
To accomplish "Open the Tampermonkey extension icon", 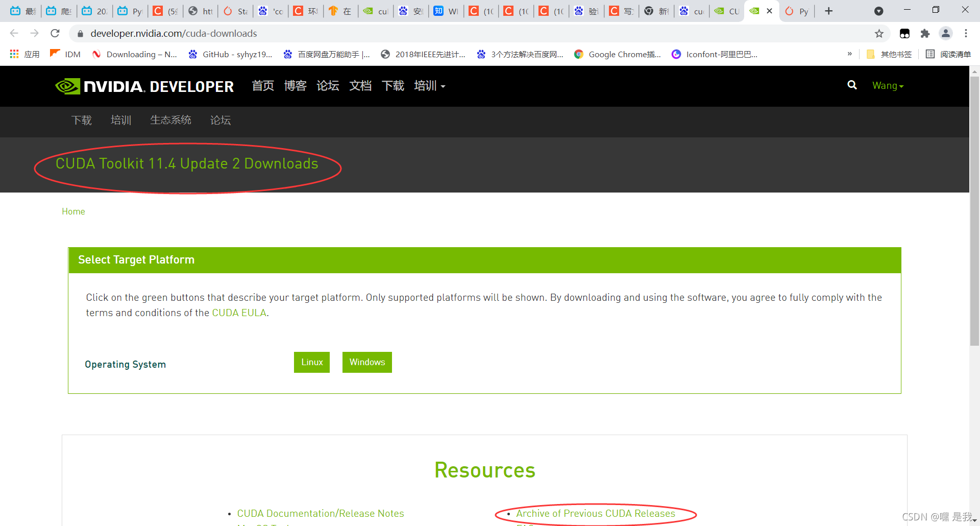I will click(x=904, y=34).
